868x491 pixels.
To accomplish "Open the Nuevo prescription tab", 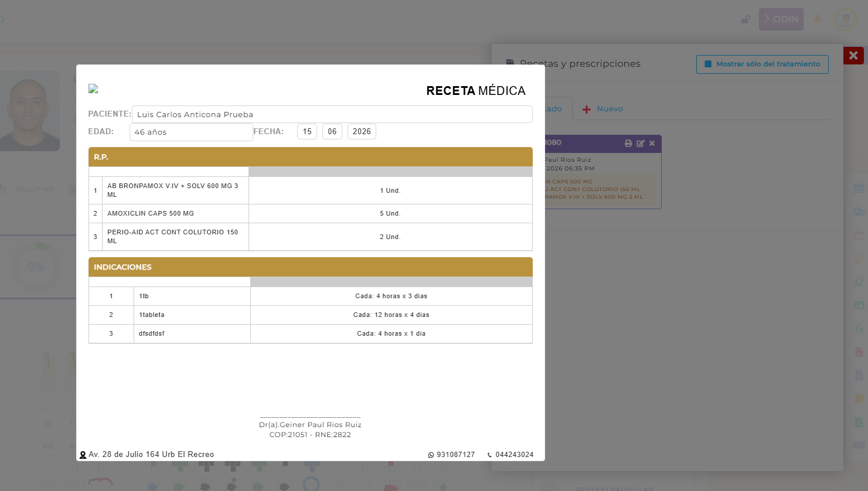I will [603, 109].
